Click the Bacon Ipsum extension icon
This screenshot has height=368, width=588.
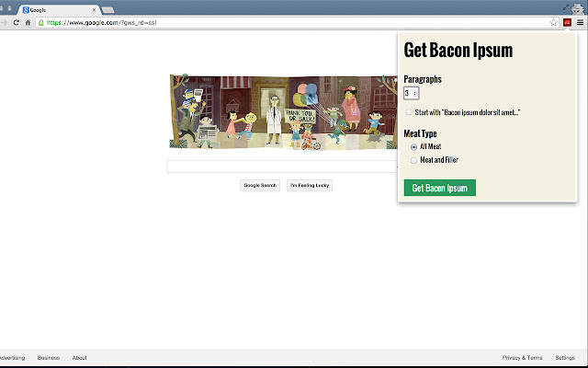click(x=567, y=22)
